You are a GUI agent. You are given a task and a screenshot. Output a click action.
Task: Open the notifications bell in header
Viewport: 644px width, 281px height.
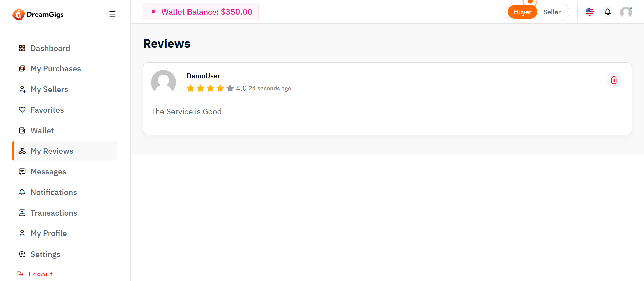tap(608, 12)
